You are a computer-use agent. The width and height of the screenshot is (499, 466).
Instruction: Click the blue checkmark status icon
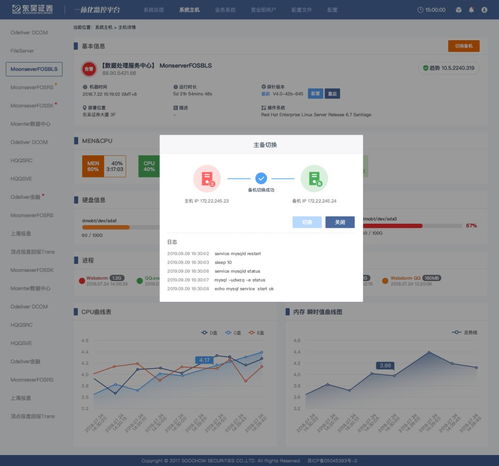point(261,178)
